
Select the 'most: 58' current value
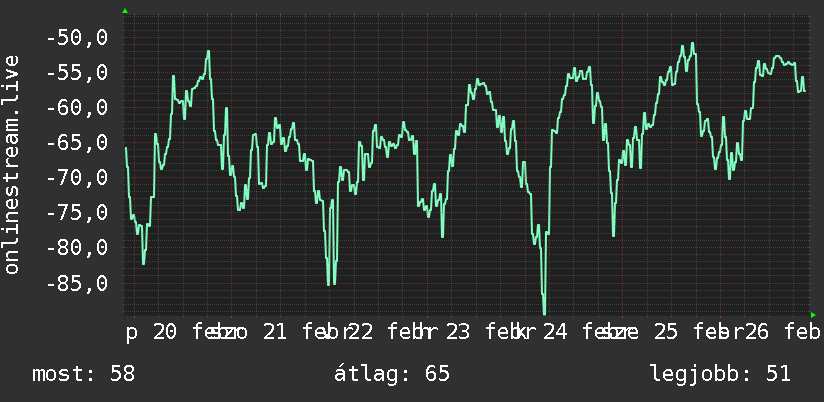pyautogui.click(x=84, y=374)
